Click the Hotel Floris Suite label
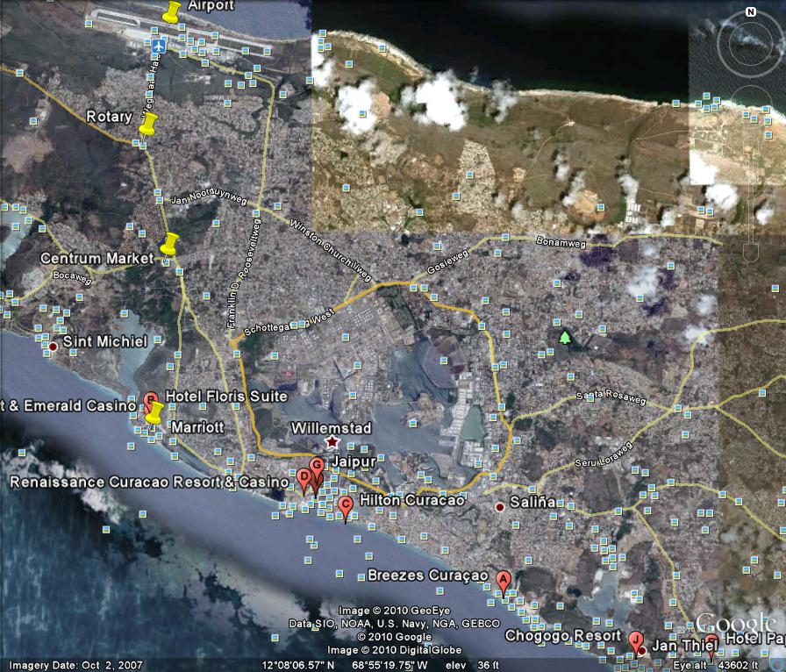The height and width of the screenshot is (672, 786). click(226, 397)
